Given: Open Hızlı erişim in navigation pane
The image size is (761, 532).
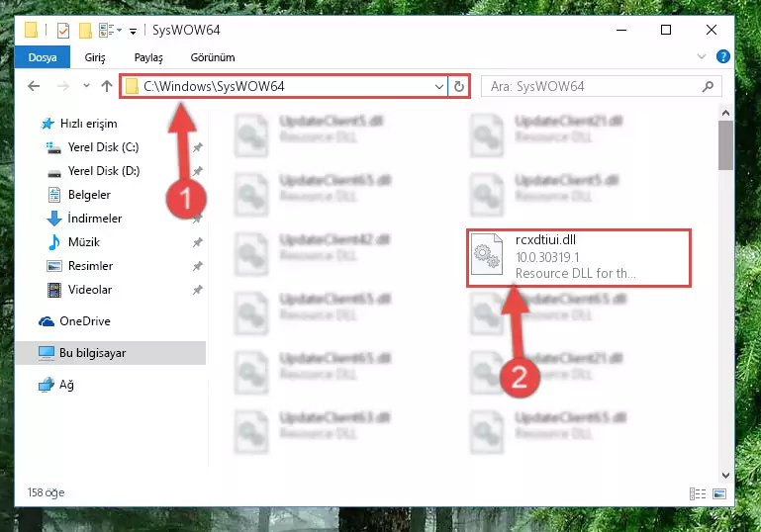Looking at the screenshot, I should [78, 124].
